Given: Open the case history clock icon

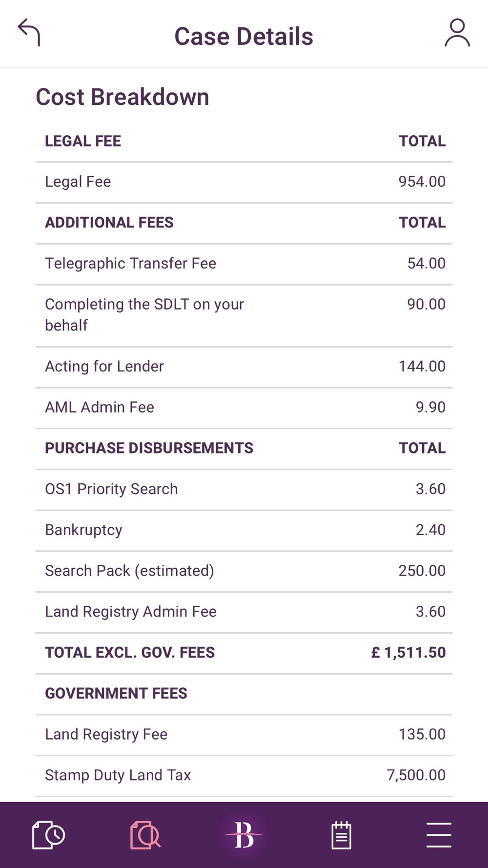Looking at the screenshot, I should tap(48, 835).
